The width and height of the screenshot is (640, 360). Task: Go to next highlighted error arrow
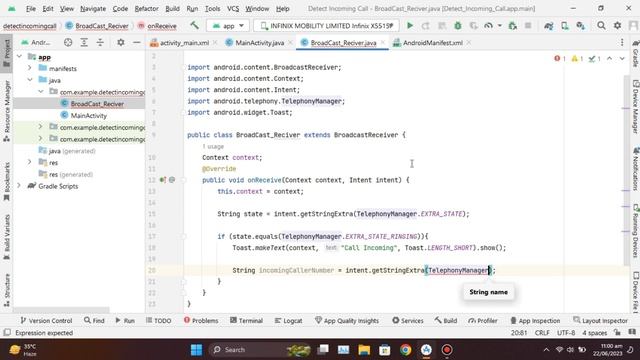622,59
